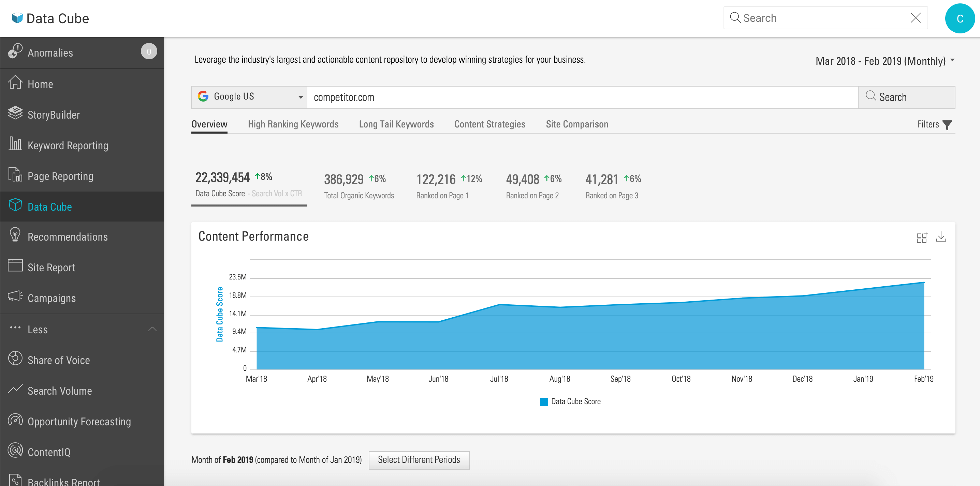Click the Opportunity Forecasting gauge icon
The height and width of the screenshot is (486, 980).
pyautogui.click(x=15, y=420)
